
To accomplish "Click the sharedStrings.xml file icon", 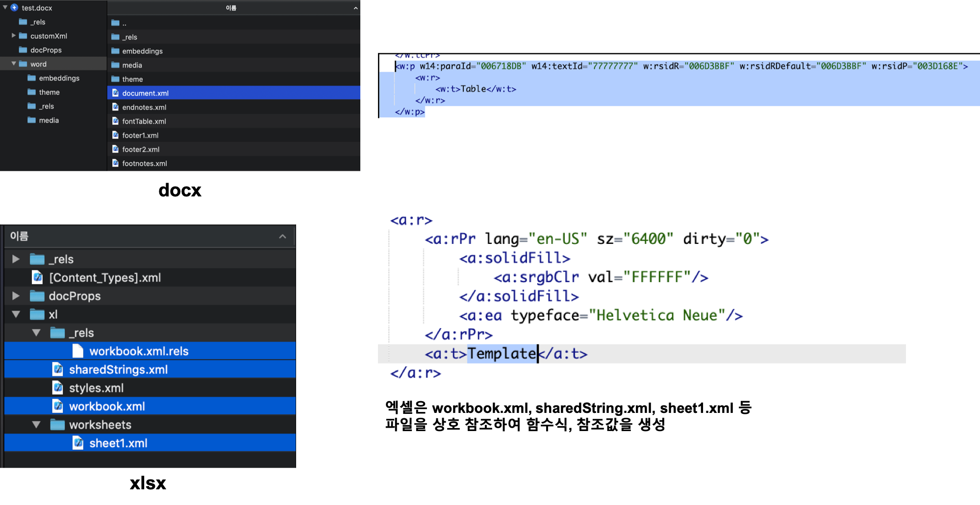I will 58,369.
